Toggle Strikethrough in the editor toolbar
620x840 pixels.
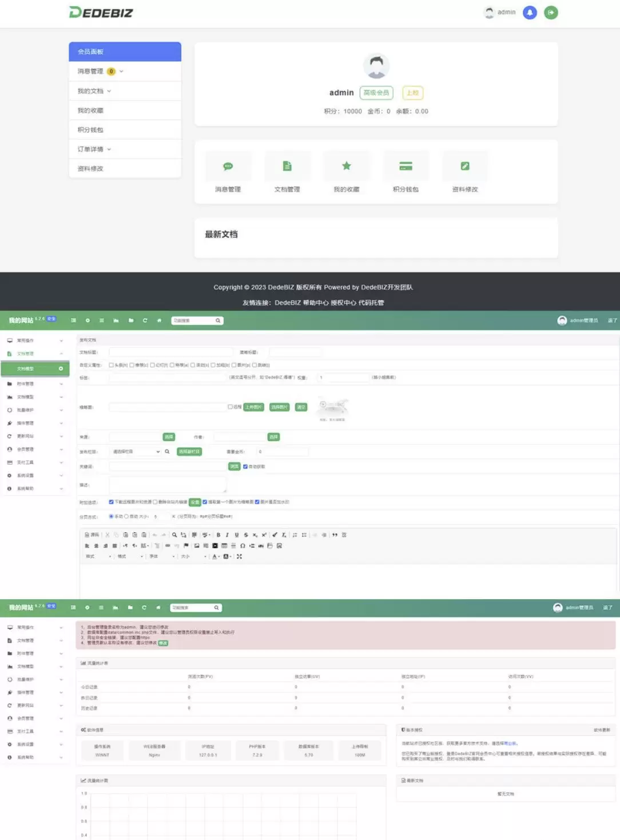click(x=246, y=535)
